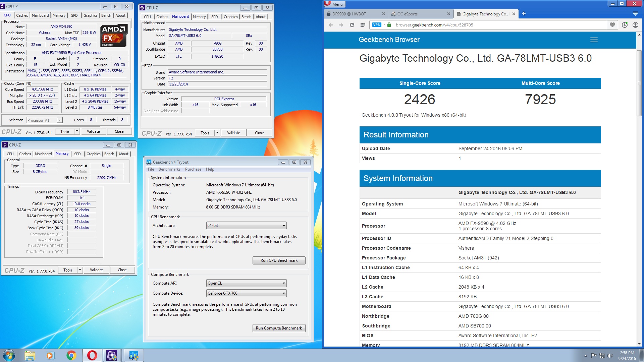The width and height of the screenshot is (644, 362).
Task: Open the Architecture 64-bit dropdown
Action: pyautogui.click(x=247, y=226)
